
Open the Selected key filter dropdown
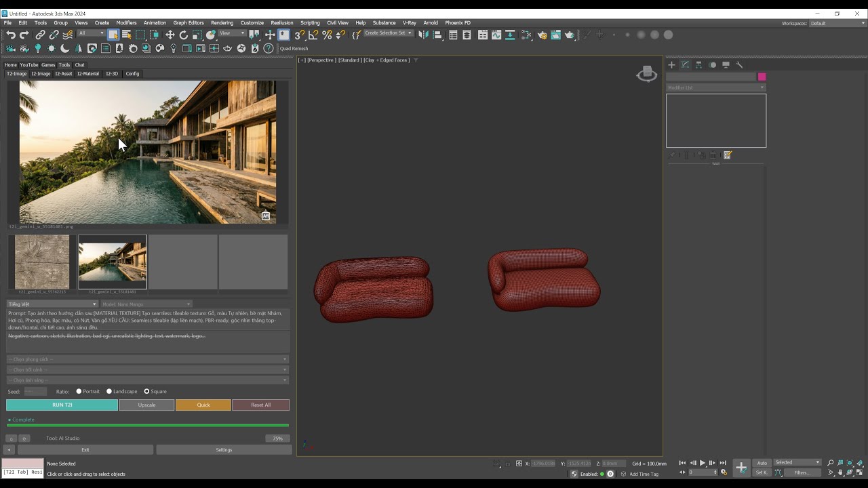797,462
